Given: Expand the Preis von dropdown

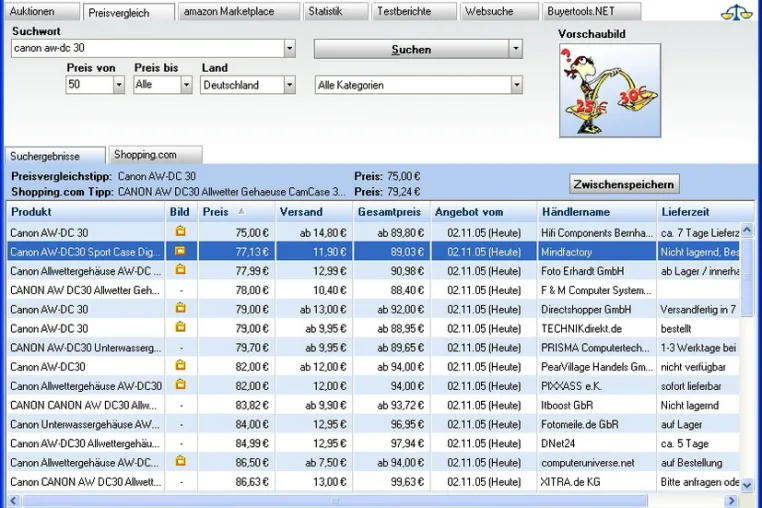Looking at the screenshot, I should [119, 85].
